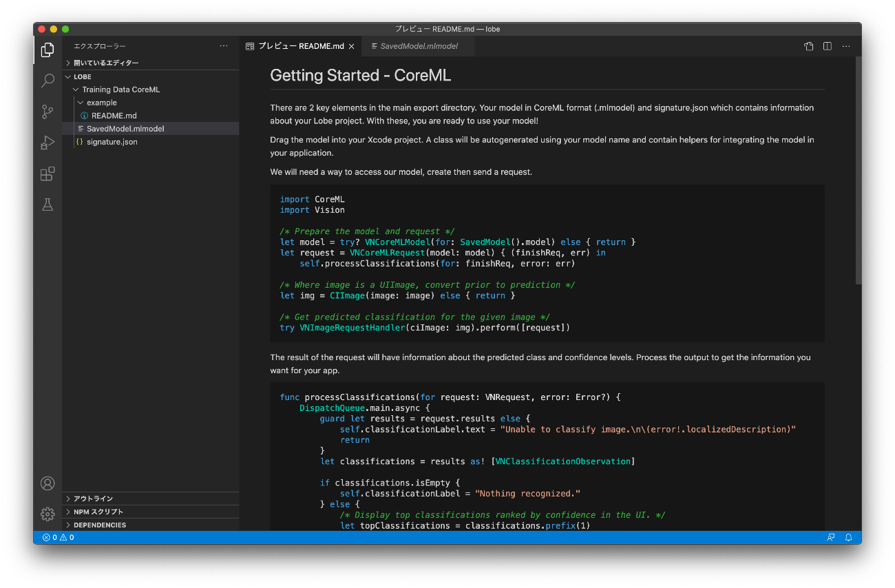Open the Search view icon

[x=48, y=81]
